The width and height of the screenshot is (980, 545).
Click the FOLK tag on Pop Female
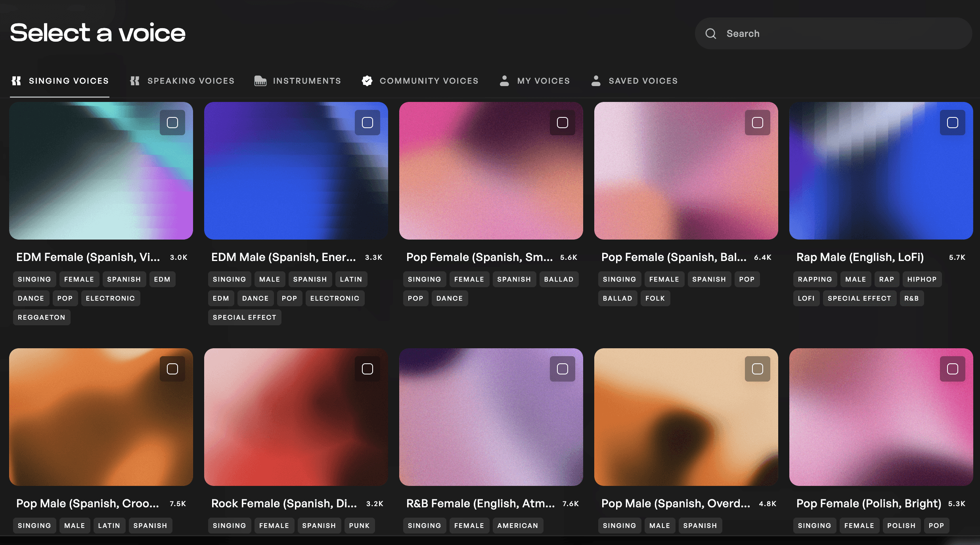(x=655, y=298)
